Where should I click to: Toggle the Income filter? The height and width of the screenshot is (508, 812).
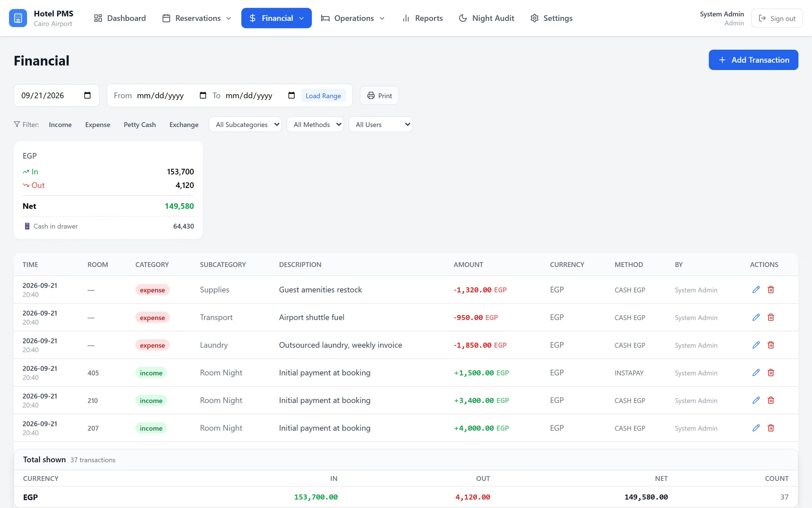60,124
